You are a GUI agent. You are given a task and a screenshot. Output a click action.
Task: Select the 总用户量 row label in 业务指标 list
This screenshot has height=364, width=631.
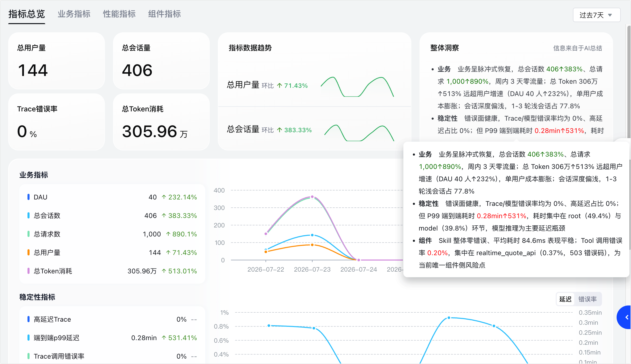coord(47,253)
